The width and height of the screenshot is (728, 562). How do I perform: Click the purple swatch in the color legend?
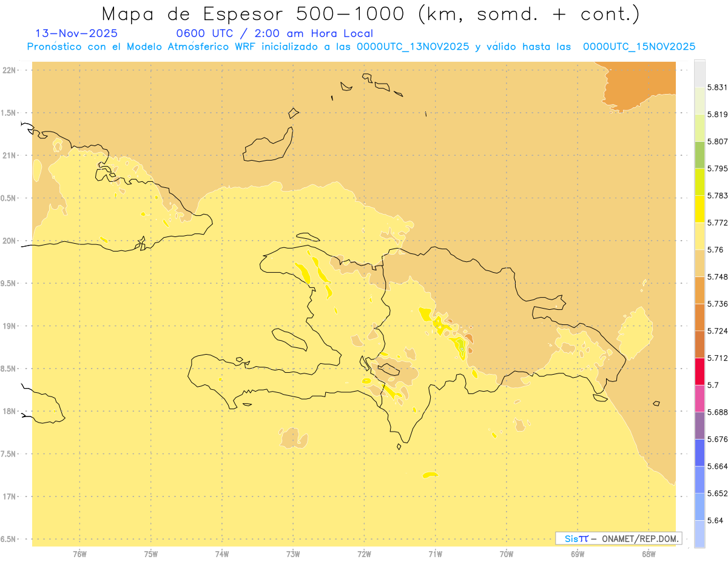coord(699,426)
